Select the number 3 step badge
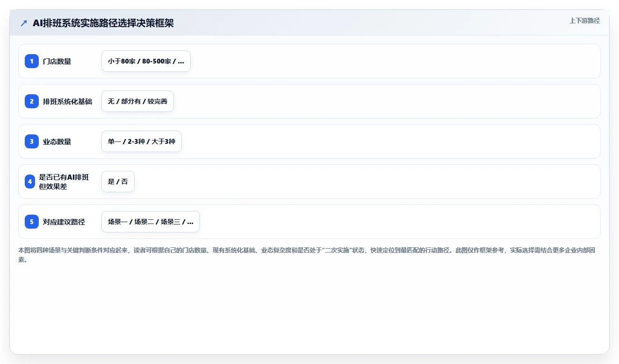This screenshot has height=364, width=619. (x=32, y=141)
